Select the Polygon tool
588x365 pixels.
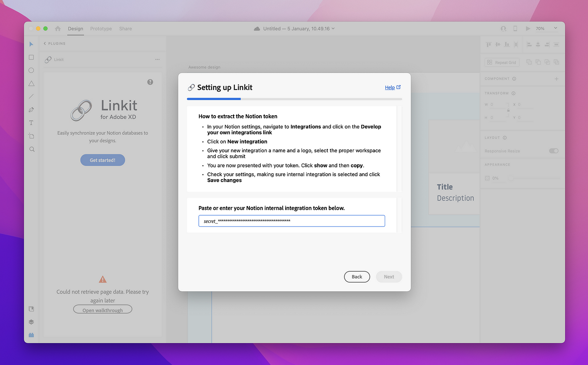point(31,84)
